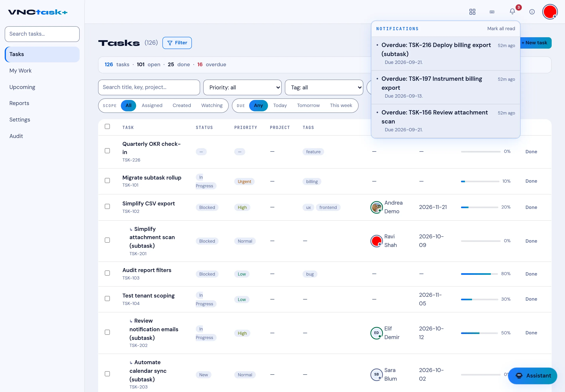This screenshot has height=392, width=565.
Task: Click Mark all read
Action: pyautogui.click(x=501, y=29)
